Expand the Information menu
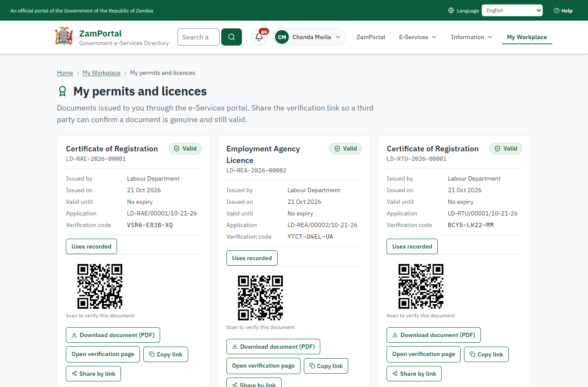 pos(471,37)
